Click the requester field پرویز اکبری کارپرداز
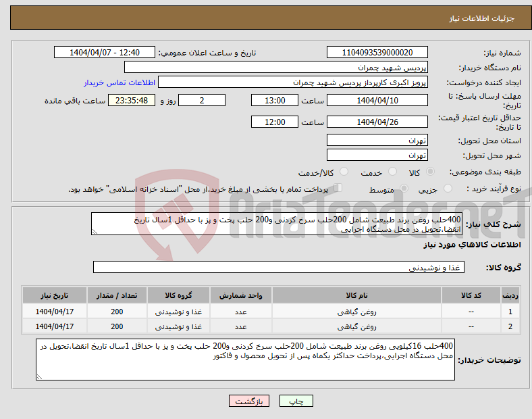The width and height of the screenshot is (532, 419). pyautogui.click(x=293, y=82)
